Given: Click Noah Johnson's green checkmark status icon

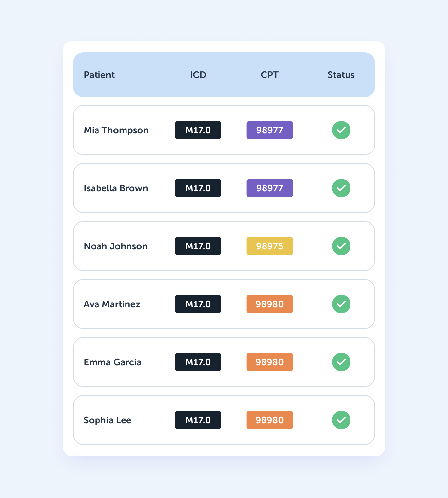Looking at the screenshot, I should pyautogui.click(x=341, y=246).
